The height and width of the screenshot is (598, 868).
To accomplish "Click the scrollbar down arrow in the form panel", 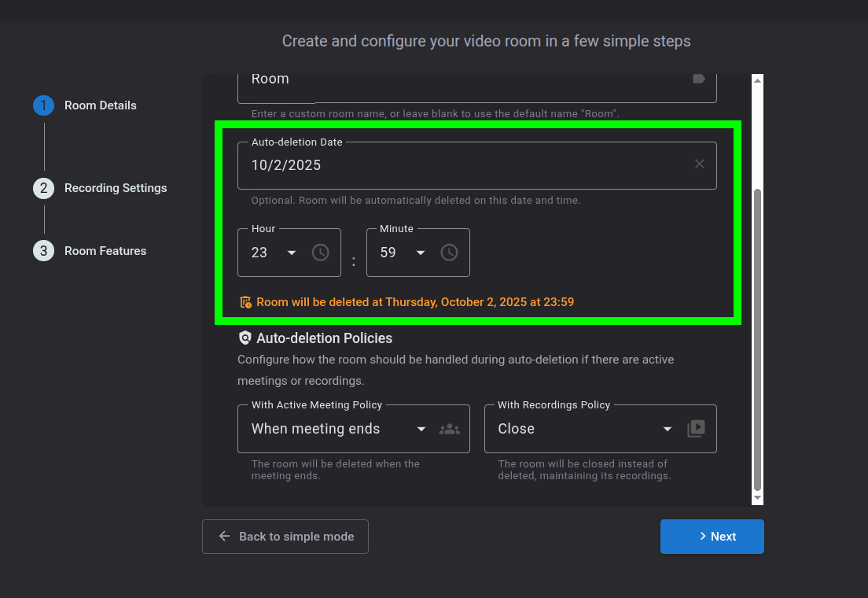I will [x=757, y=499].
